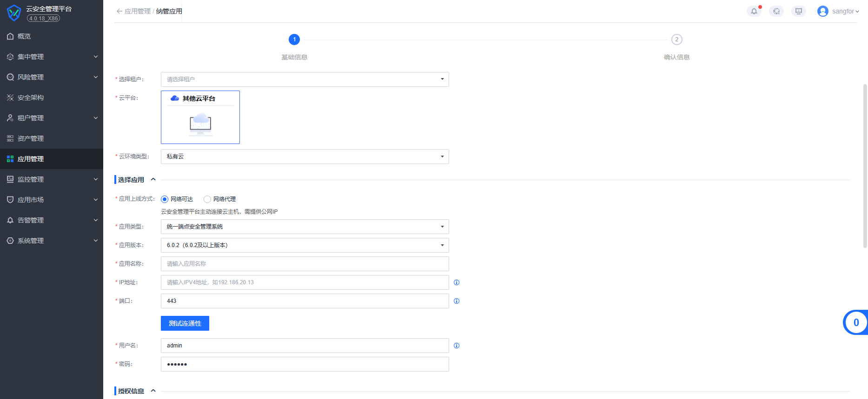Collapse the 选择应用 section
Screen dimensions: 868x399
(153, 180)
